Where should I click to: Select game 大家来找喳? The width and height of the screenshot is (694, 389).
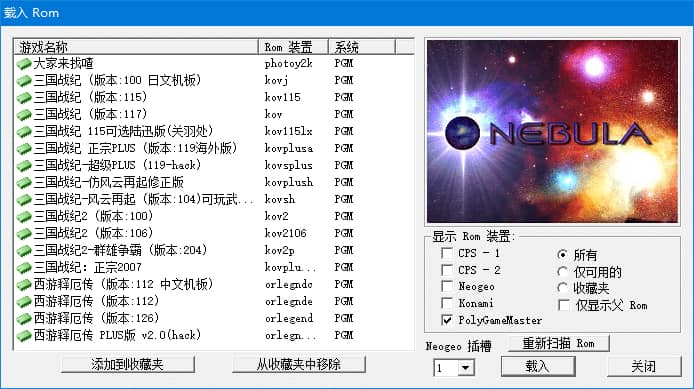[x=64, y=64]
